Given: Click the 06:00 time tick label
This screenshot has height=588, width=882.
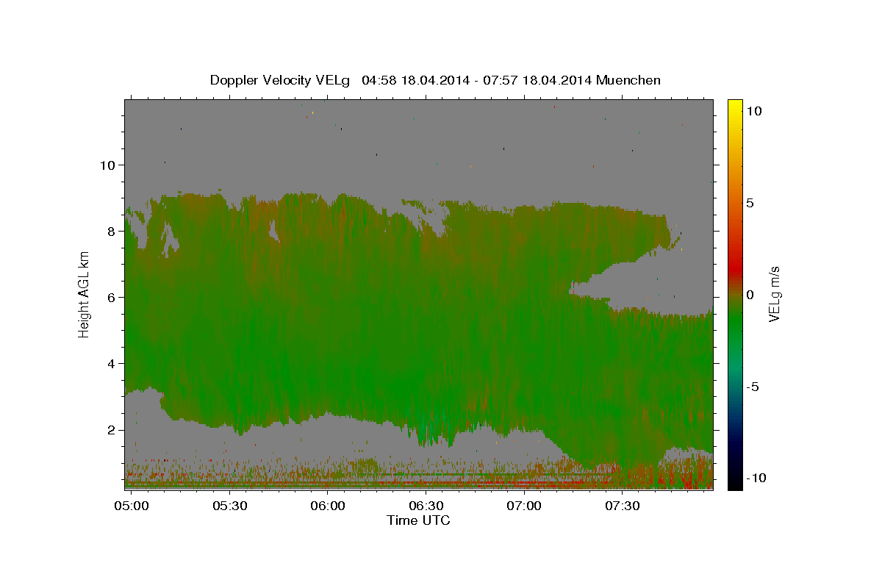Looking at the screenshot, I should [x=328, y=506].
